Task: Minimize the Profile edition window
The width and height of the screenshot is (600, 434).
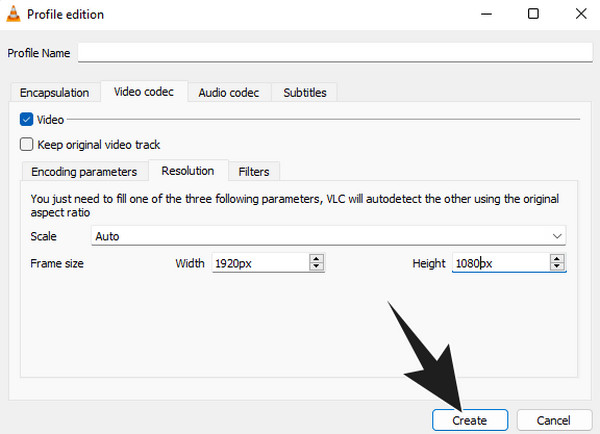Action: click(486, 14)
